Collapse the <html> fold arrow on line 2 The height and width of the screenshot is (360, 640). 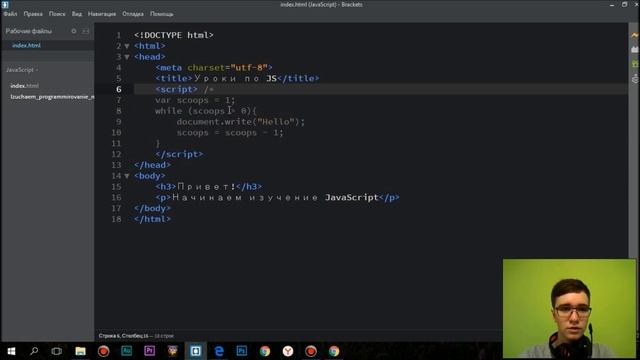pos(127,46)
